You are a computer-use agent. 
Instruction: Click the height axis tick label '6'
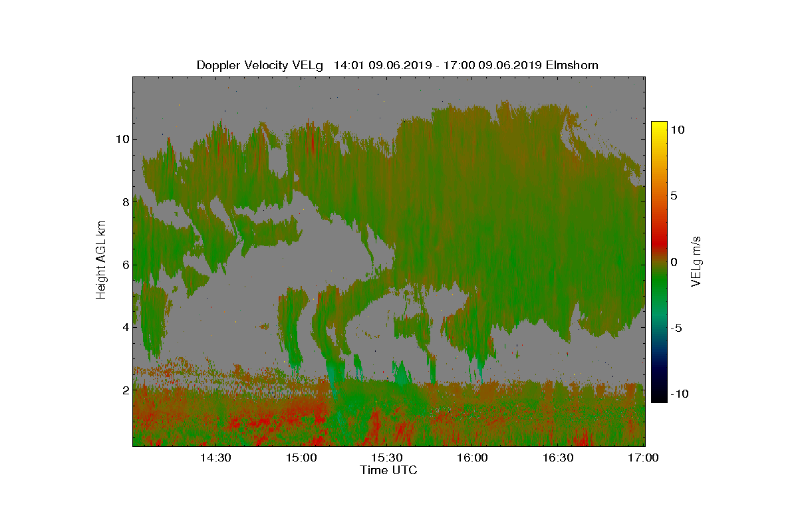pos(124,265)
